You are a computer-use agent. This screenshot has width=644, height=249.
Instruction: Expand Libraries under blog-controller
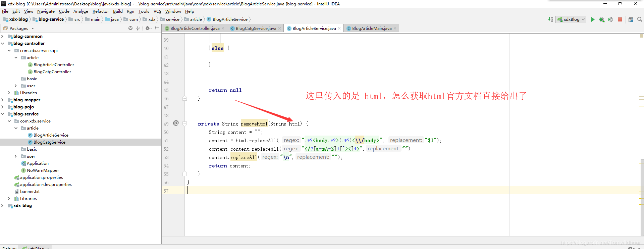point(9,93)
